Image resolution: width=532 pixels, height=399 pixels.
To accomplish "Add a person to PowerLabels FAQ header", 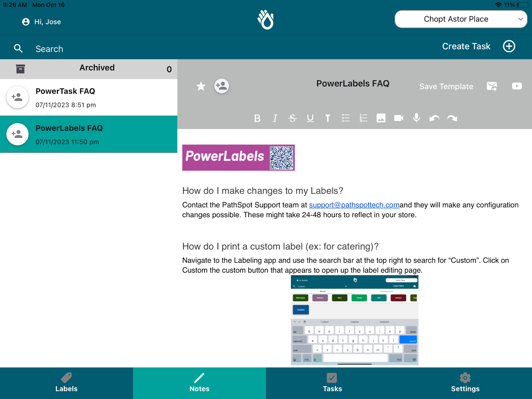I will coord(221,86).
